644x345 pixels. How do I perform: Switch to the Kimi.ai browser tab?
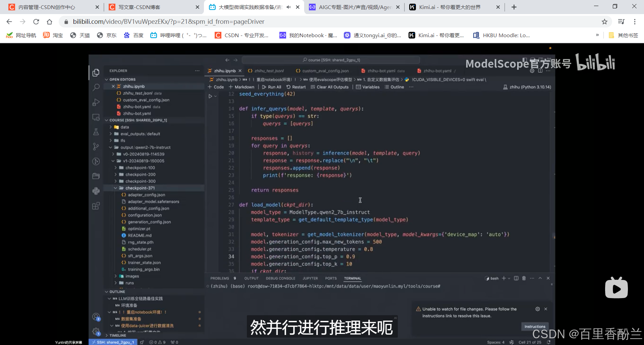coord(455,7)
